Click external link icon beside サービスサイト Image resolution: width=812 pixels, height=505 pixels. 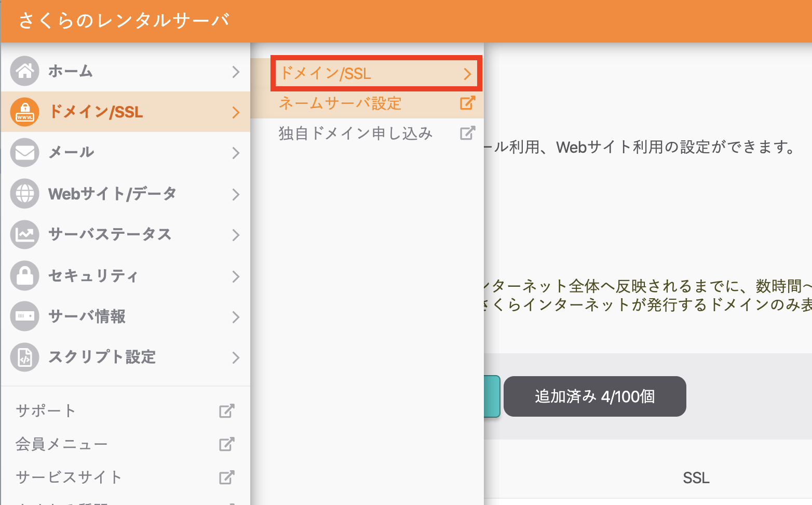(227, 477)
